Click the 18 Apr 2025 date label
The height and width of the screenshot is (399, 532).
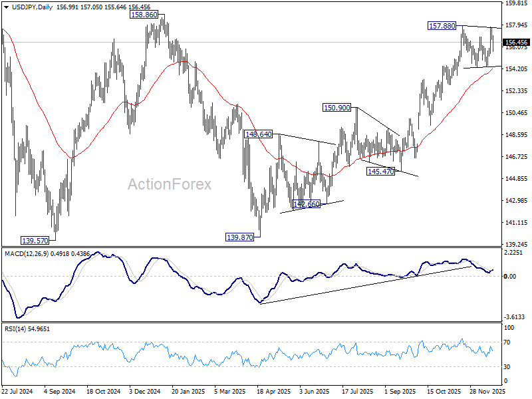pyautogui.click(x=274, y=392)
